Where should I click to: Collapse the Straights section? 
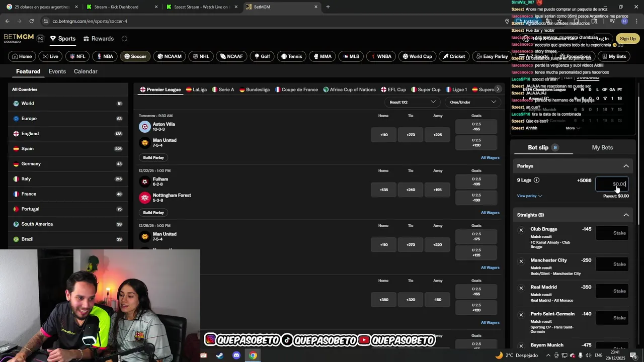[626, 215]
